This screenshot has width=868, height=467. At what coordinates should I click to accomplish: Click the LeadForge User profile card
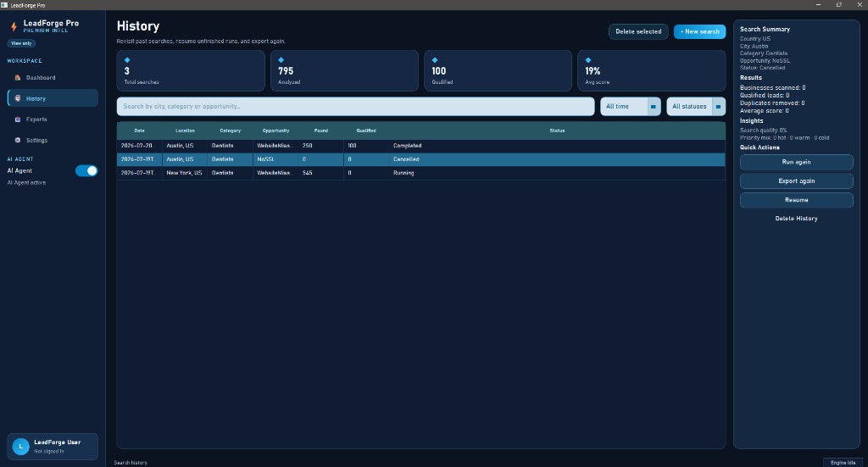[53, 447]
